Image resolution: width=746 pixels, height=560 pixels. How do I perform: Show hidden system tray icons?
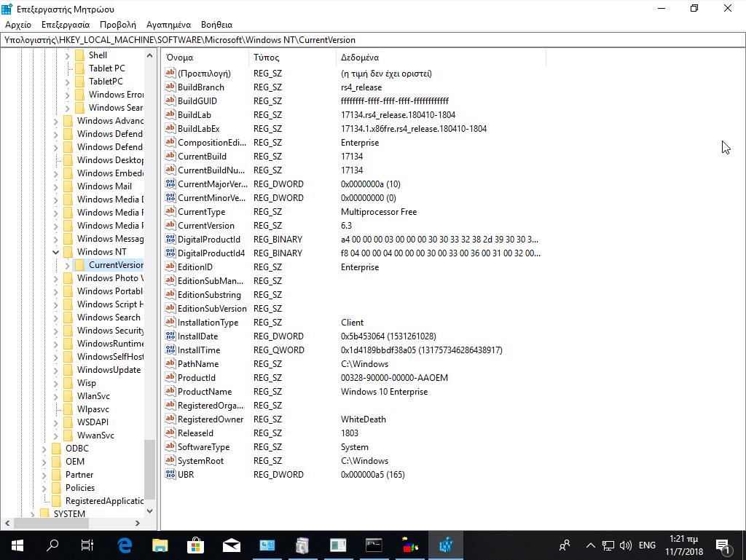point(590,545)
